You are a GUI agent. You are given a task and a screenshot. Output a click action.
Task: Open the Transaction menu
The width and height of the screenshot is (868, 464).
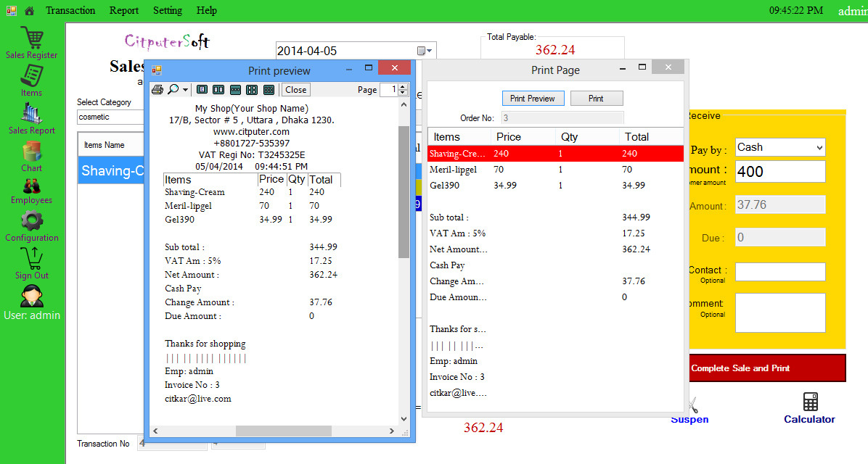click(70, 10)
